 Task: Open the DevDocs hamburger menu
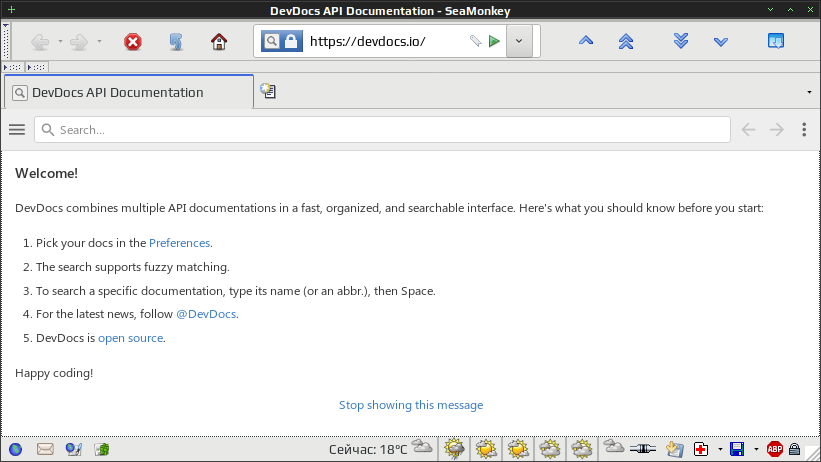pyautogui.click(x=17, y=129)
